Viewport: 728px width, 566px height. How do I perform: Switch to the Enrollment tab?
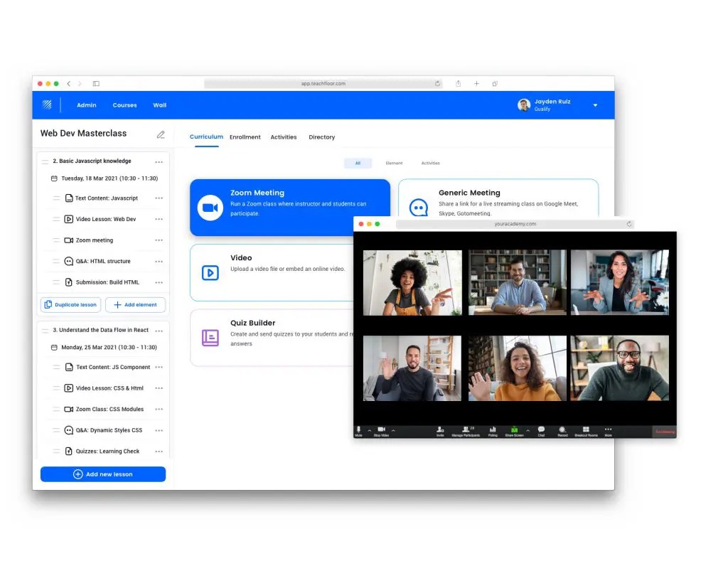click(245, 137)
